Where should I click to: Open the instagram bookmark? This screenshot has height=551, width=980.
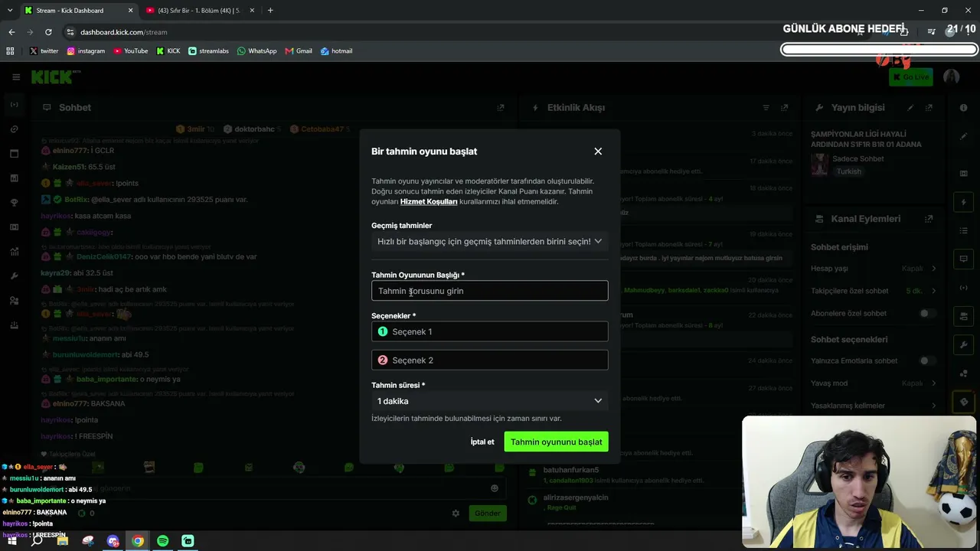coord(86,51)
